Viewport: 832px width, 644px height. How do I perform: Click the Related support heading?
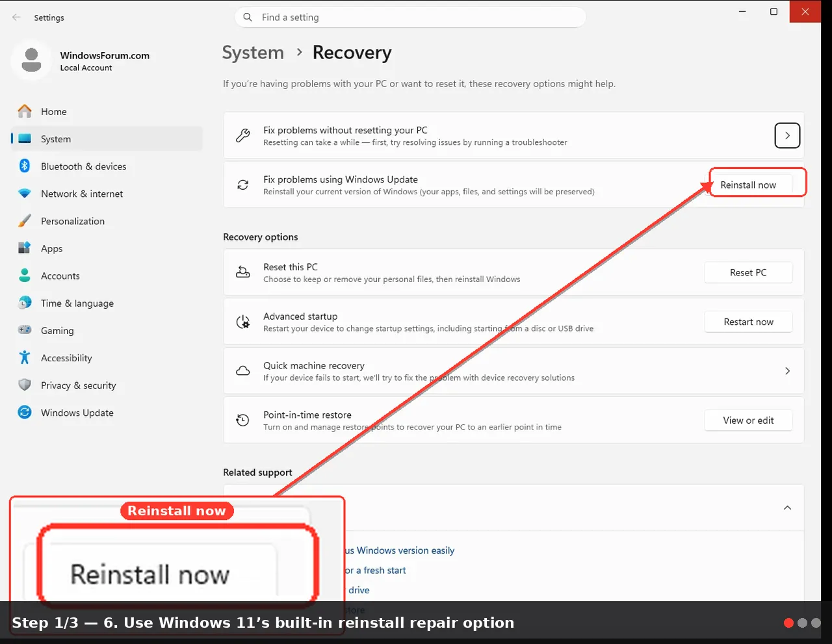coord(257,472)
